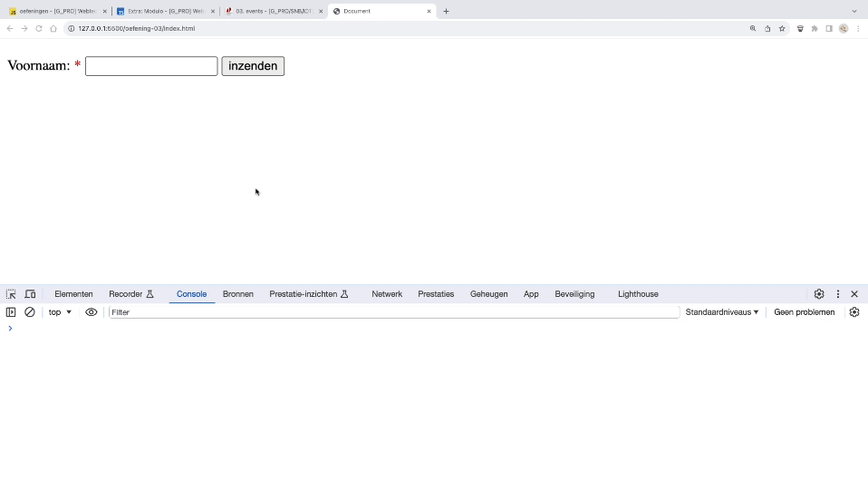This screenshot has width=868, height=487.
Task: Focus the Voornaam text input field
Action: click(x=151, y=66)
